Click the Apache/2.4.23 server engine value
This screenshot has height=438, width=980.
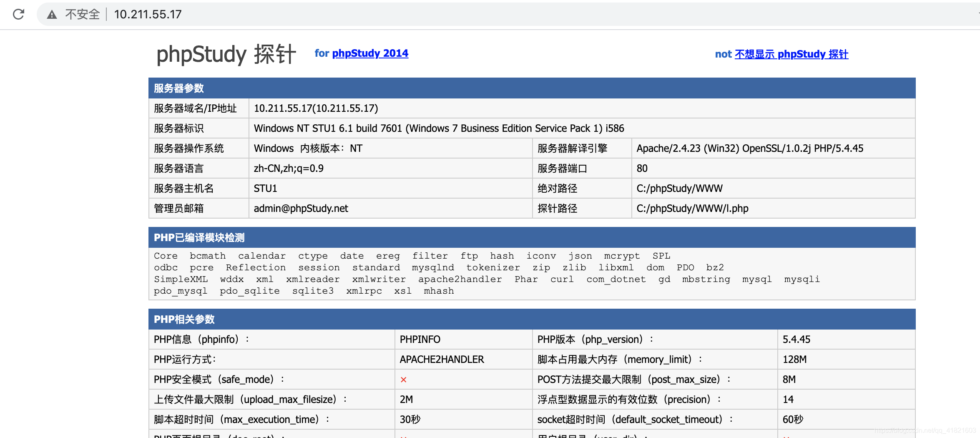(x=750, y=149)
